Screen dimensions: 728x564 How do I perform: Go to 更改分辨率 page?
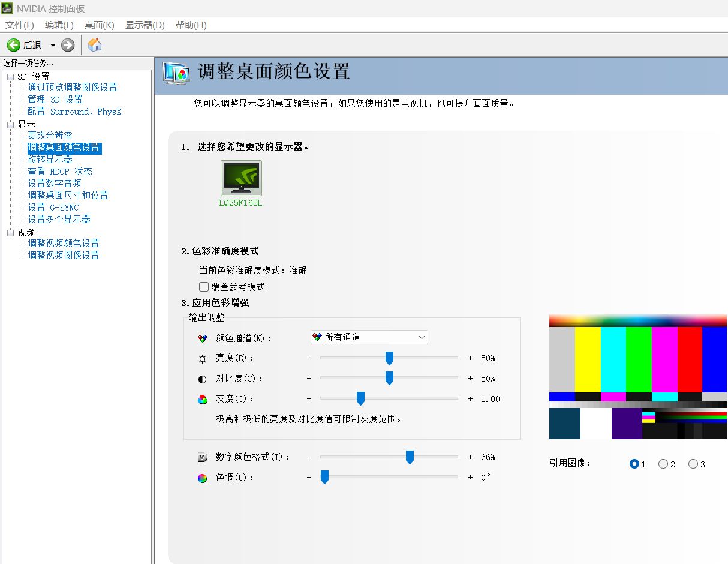coord(50,136)
